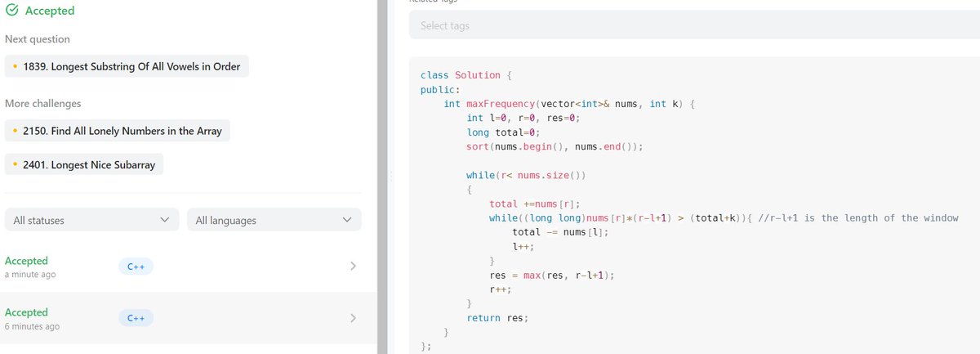
Task: Click the chevron arrow on the minute-ago submission
Action: tap(353, 267)
